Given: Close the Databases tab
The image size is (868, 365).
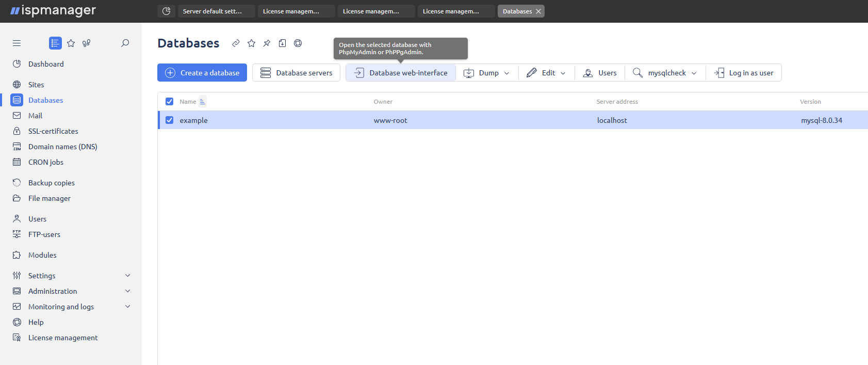Looking at the screenshot, I should (x=538, y=11).
